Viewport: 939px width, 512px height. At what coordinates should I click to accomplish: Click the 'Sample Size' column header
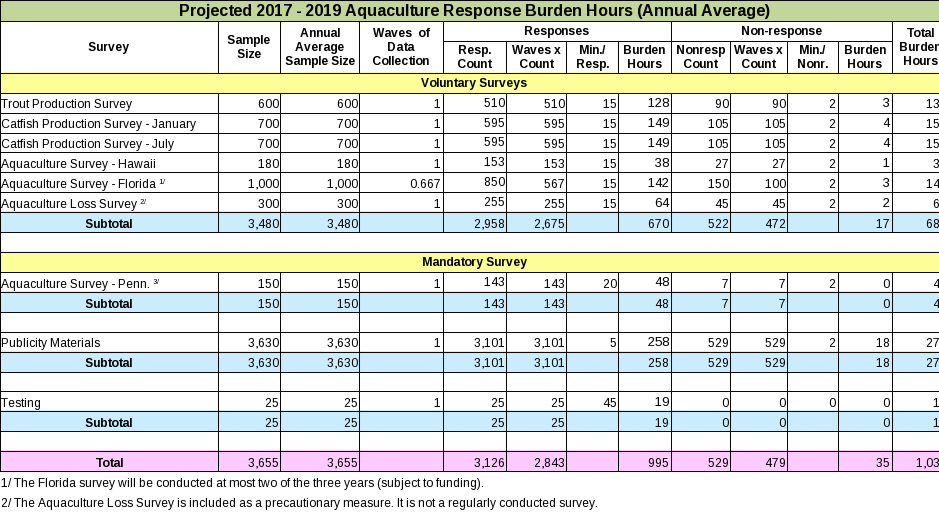point(249,47)
